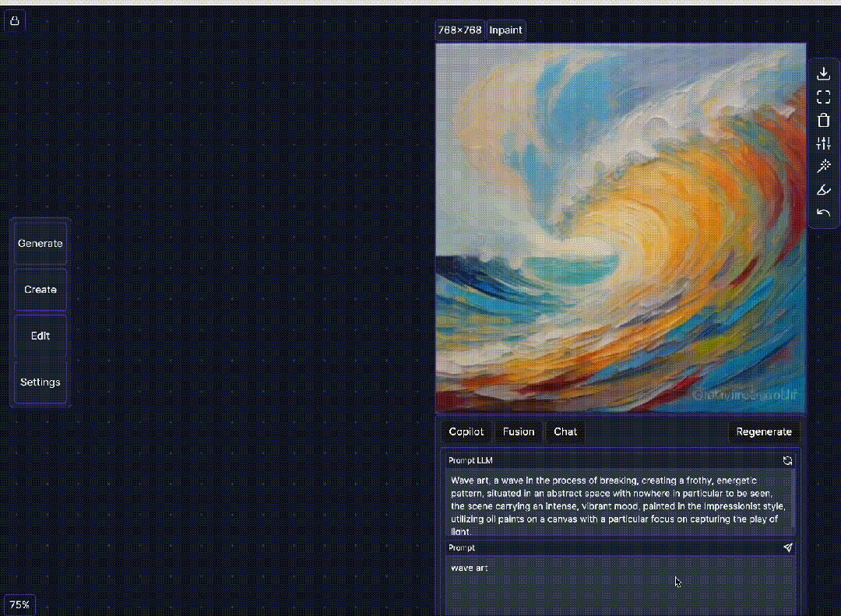Focus the Prompt input containing 'wave art'
The width and height of the screenshot is (841, 616).
pyautogui.click(x=620, y=586)
